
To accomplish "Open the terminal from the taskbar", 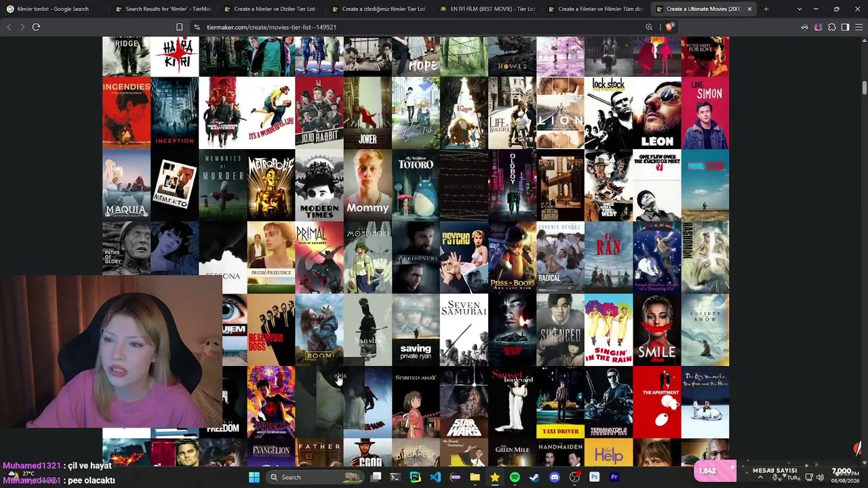I will coord(395,477).
